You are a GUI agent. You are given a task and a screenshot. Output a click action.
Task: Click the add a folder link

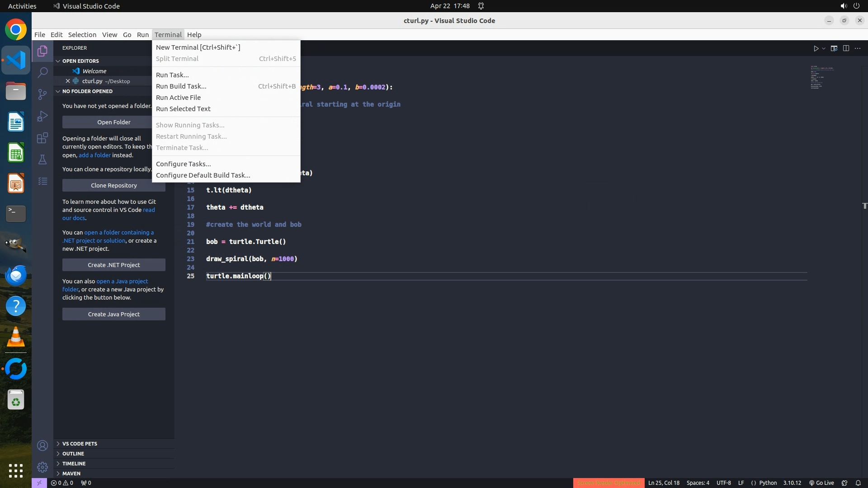click(94, 155)
